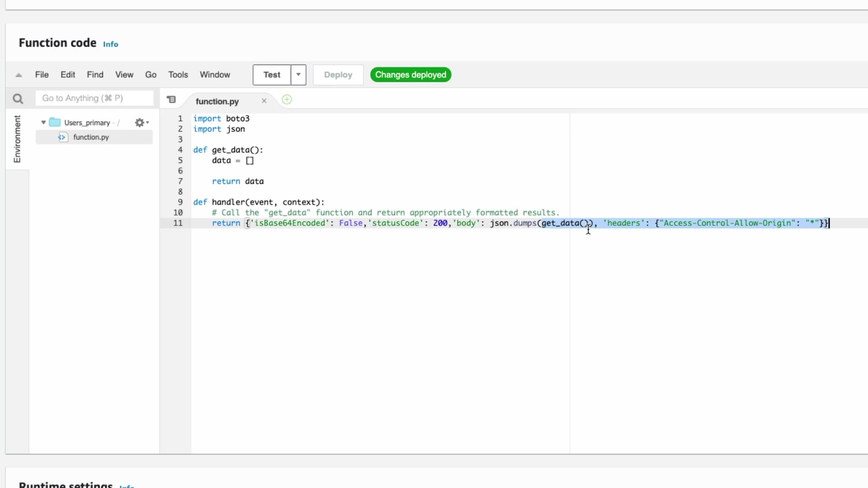Open the Function code Info link
Image resolution: width=868 pixels, height=488 pixels.
tap(110, 44)
